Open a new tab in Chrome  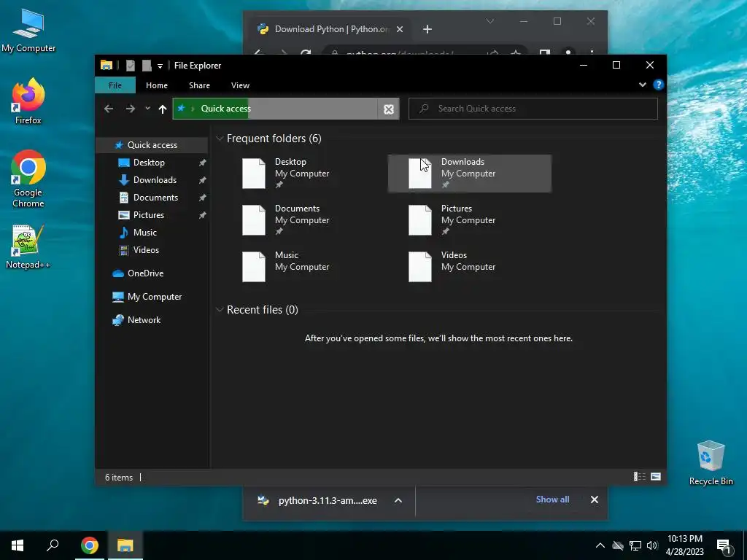[x=427, y=29]
